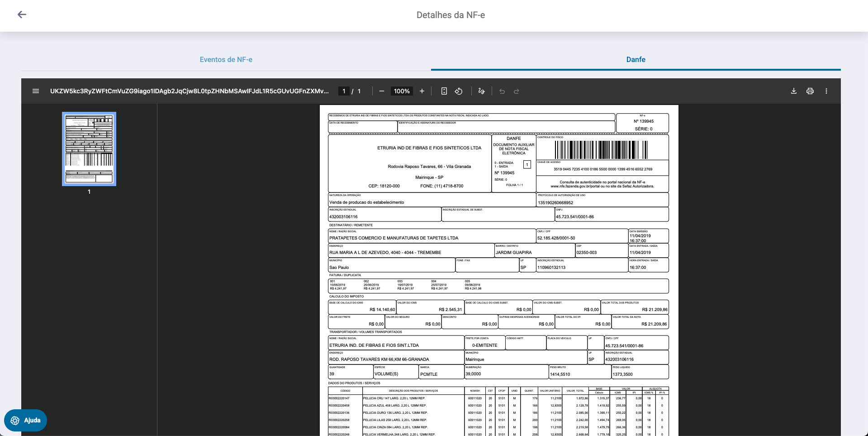Rotate the document counterclockwise

pyautogui.click(x=459, y=91)
